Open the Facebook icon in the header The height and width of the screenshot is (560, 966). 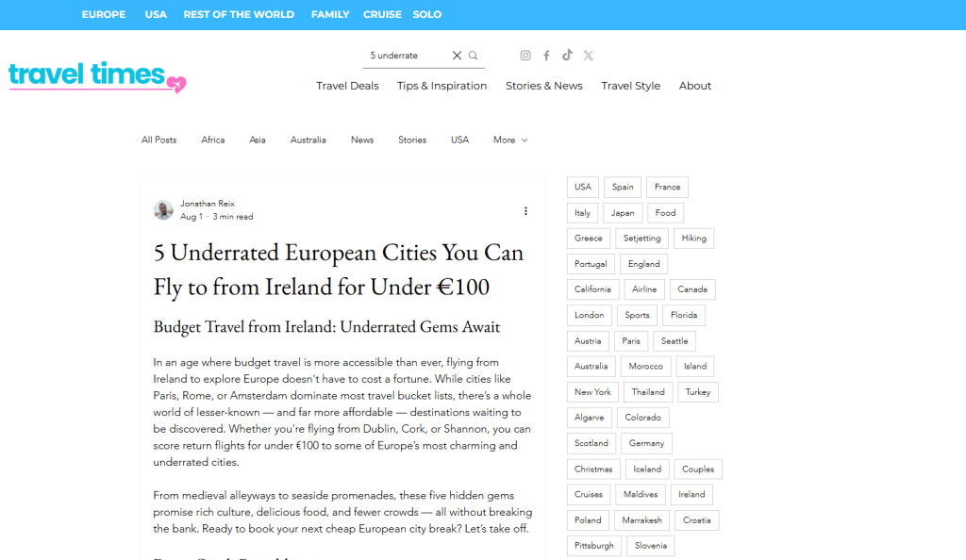546,55
